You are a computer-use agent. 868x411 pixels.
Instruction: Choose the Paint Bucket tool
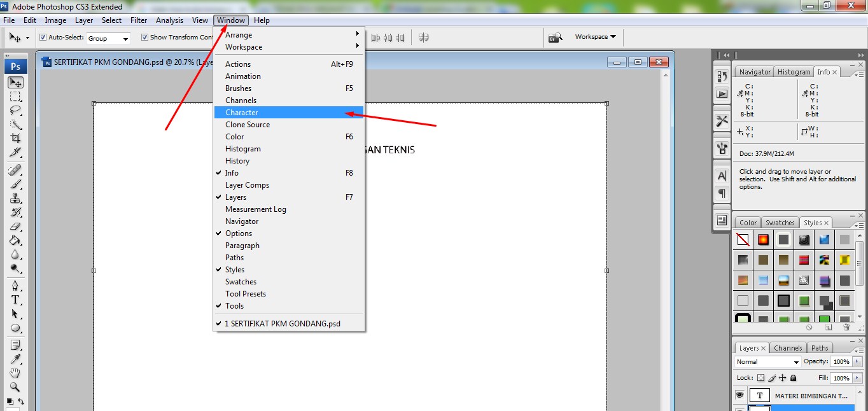15,240
